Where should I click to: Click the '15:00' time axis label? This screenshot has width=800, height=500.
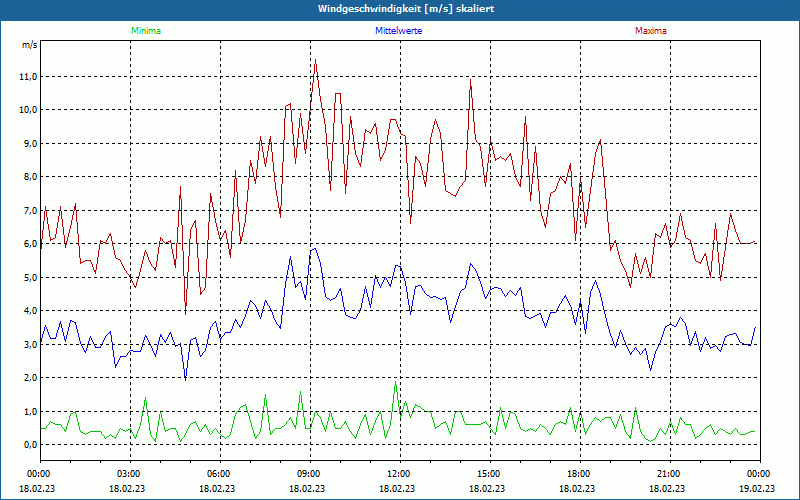tap(490, 474)
